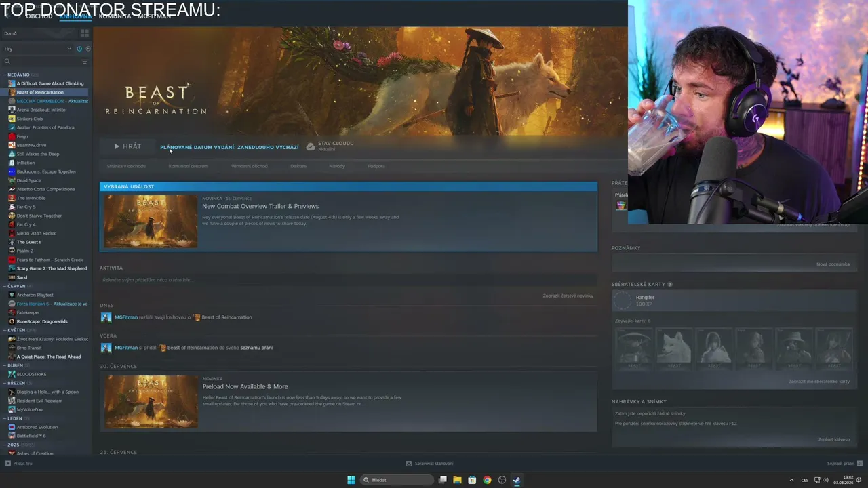Open the Diskuze tab

click(298, 166)
